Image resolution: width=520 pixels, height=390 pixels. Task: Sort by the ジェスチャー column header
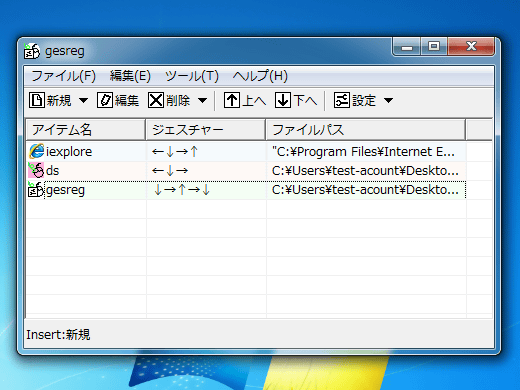(x=206, y=130)
